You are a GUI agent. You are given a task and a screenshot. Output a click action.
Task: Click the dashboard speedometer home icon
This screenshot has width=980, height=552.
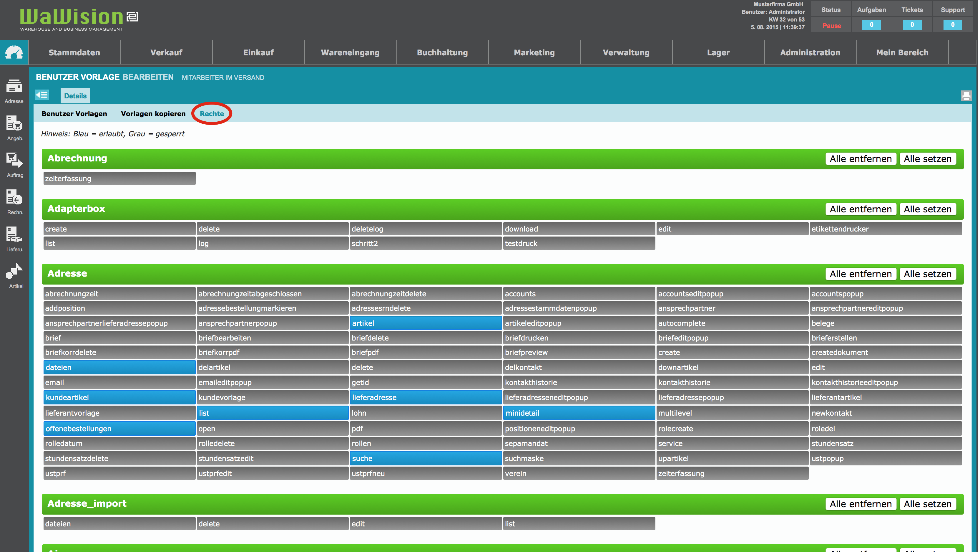point(14,52)
